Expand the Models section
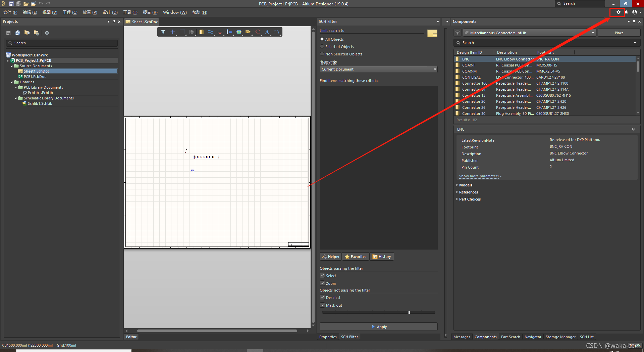The width and height of the screenshot is (644, 352). point(457,185)
